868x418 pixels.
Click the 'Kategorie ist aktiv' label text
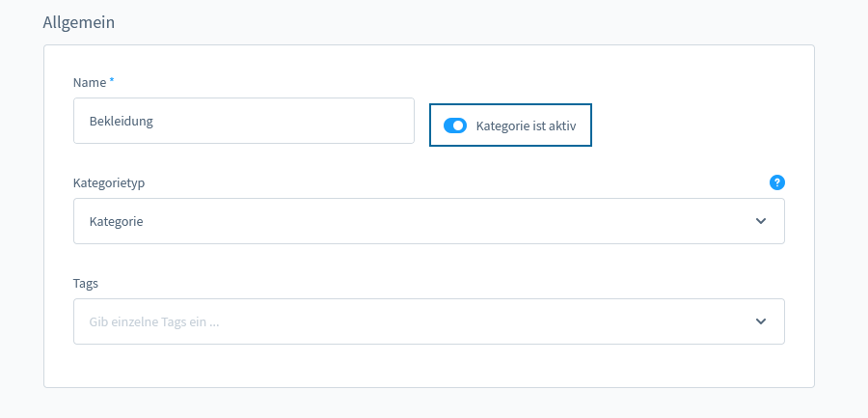526,125
